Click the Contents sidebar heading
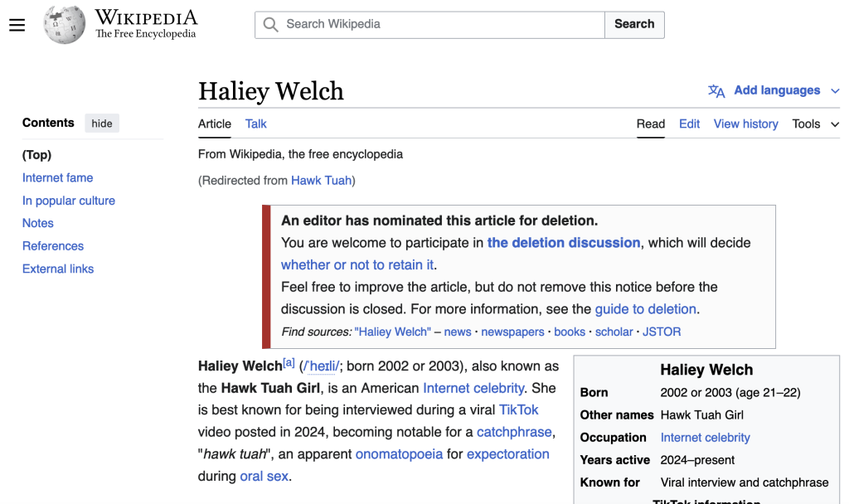This screenshot has width=849, height=504. 48,123
